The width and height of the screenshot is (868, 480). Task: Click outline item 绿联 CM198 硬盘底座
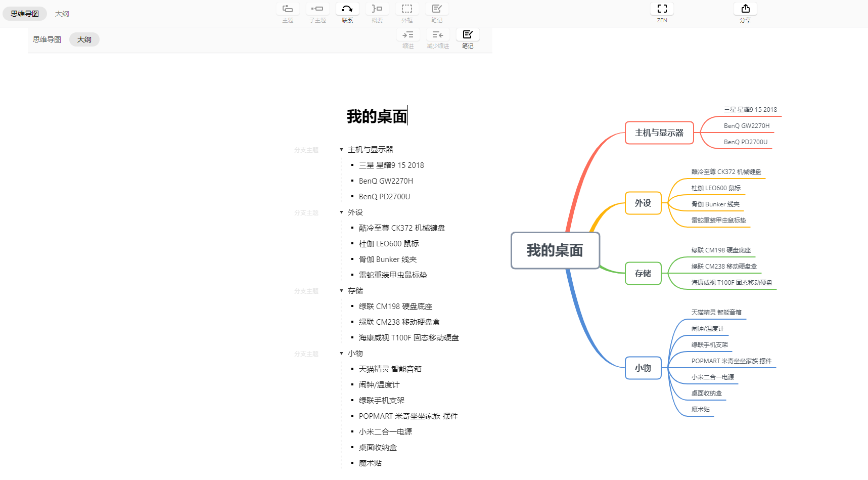click(x=395, y=307)
